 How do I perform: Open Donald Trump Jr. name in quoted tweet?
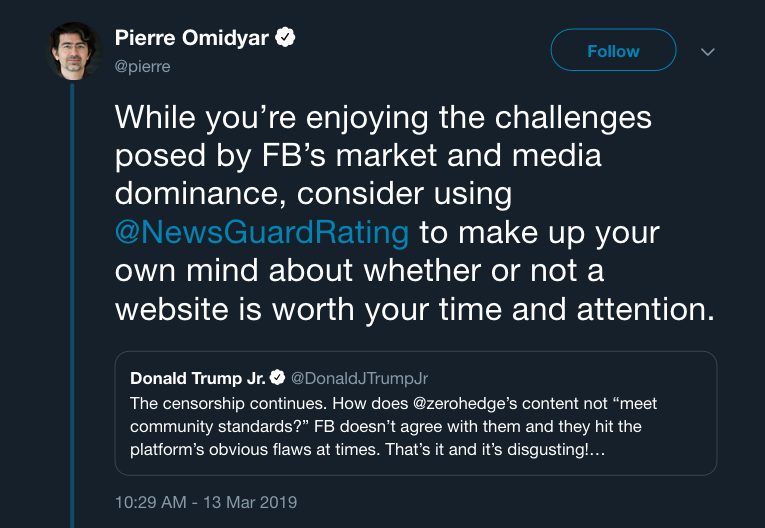click(x=197, y=379)
